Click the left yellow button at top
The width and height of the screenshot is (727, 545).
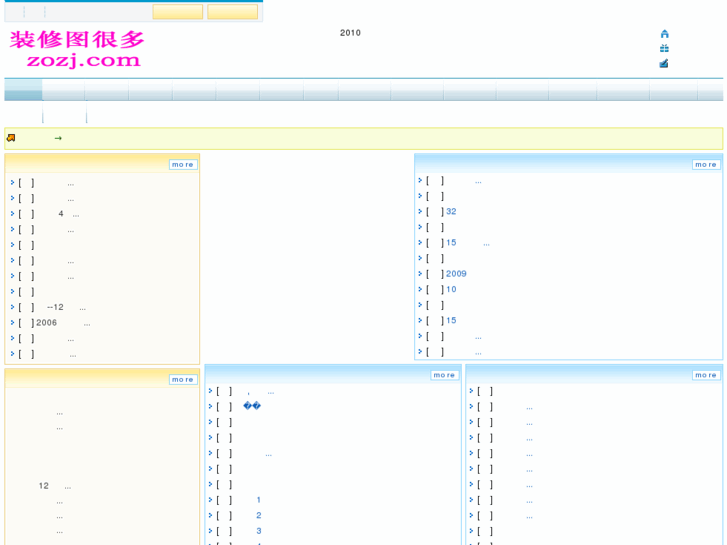coord(178,12)
